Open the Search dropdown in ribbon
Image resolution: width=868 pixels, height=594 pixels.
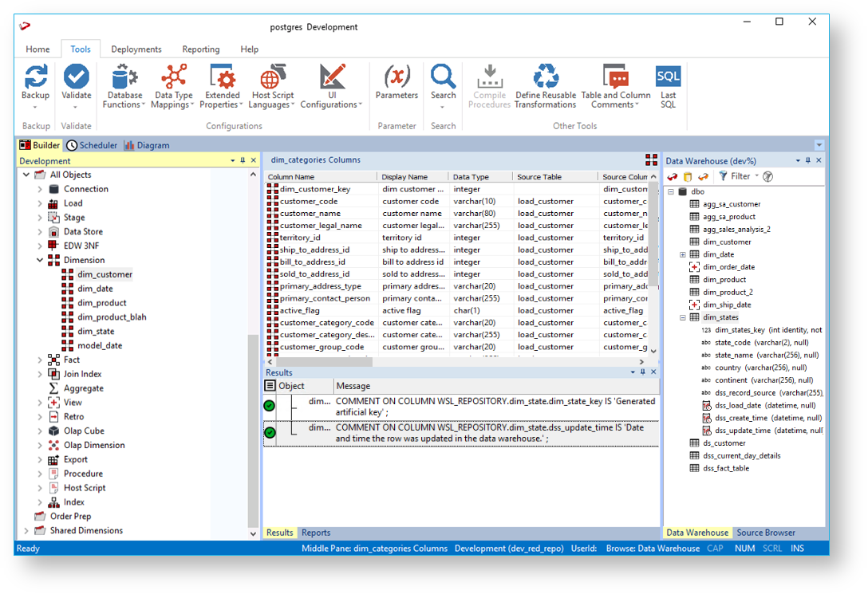[443, 104]
